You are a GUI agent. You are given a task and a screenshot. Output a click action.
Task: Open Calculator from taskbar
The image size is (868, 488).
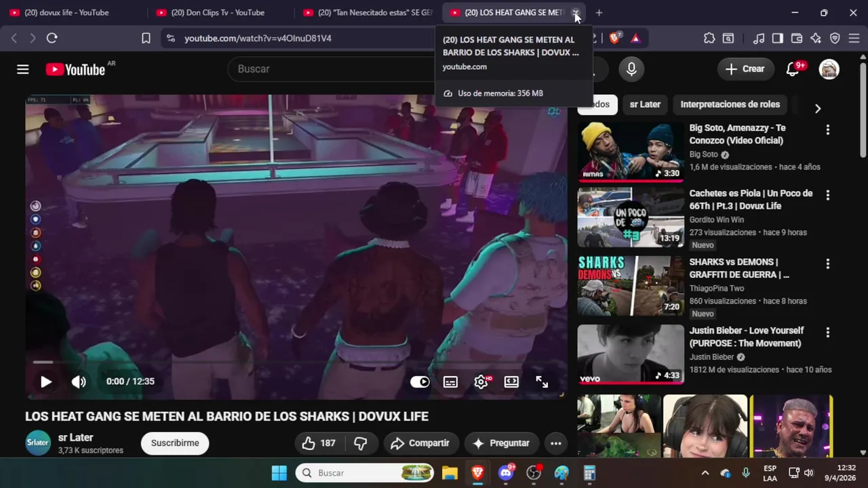[x=589, y=473]
